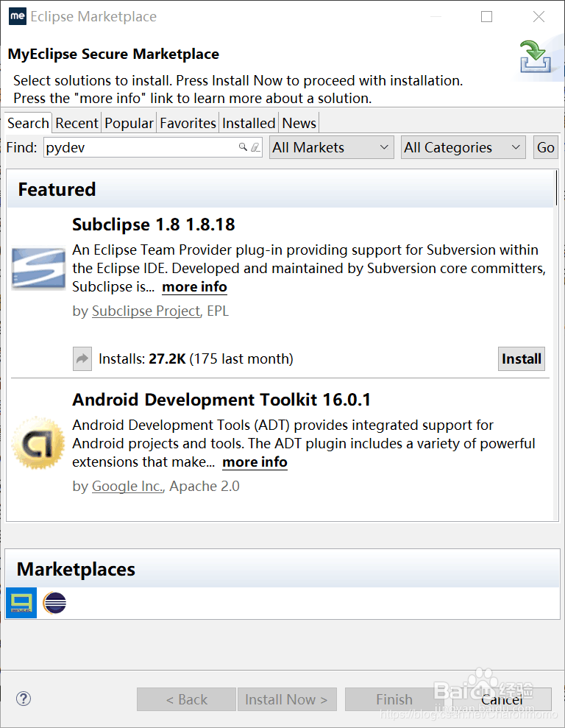565x728 pixels.
Task: Open Subclipse 'more info' link
Action: pos(194,287)
